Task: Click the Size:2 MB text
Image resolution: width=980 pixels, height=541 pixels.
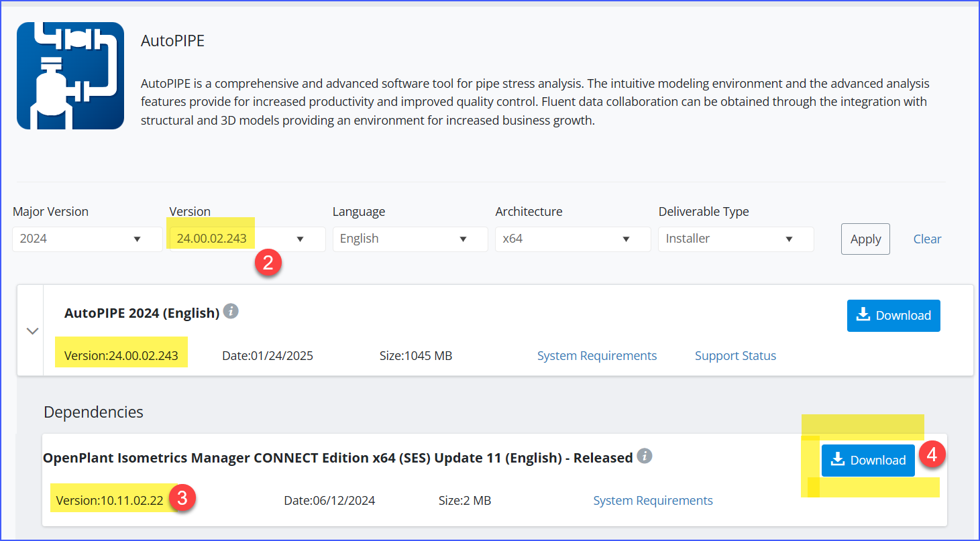Action: [465, 501]
